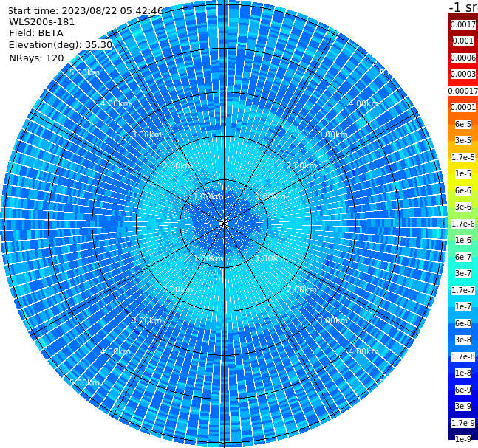Select the "2.00km" range label in upper-left quadrant
Image resolution: width=478 pixels, height=448 pixels.
click(178, 165)
